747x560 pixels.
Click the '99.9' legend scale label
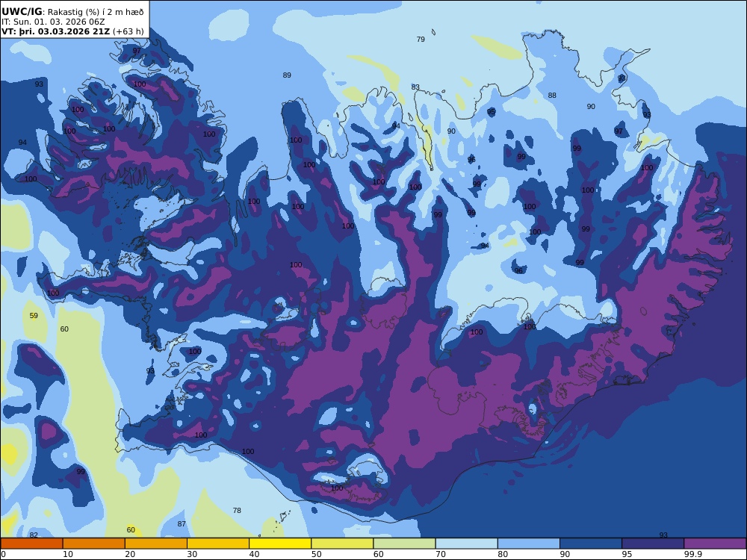pyautogui.click(x=693, y=554)
